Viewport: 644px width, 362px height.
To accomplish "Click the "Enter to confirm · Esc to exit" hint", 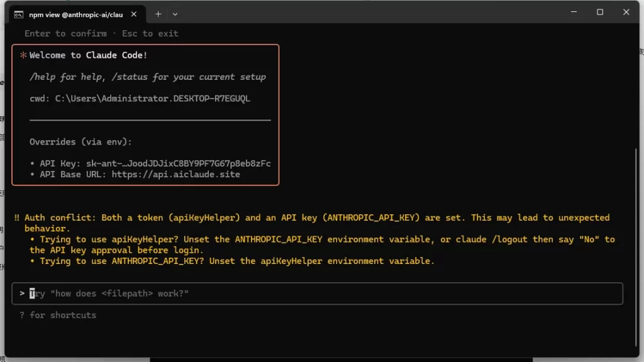I will click(101, 34).
